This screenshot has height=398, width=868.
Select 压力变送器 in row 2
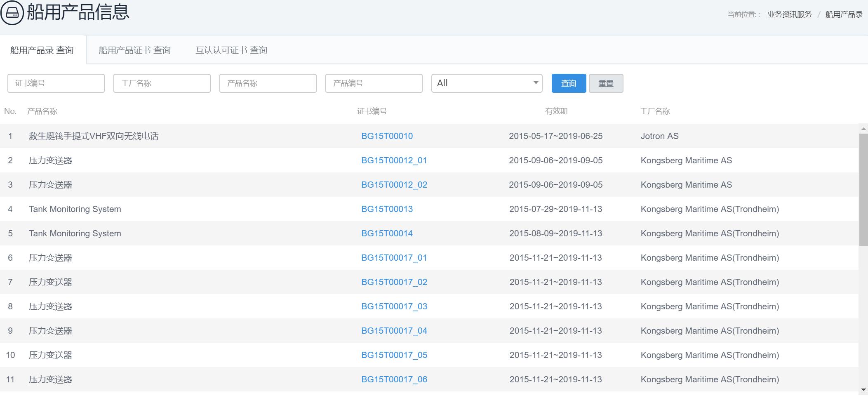[x=50, y=160]
